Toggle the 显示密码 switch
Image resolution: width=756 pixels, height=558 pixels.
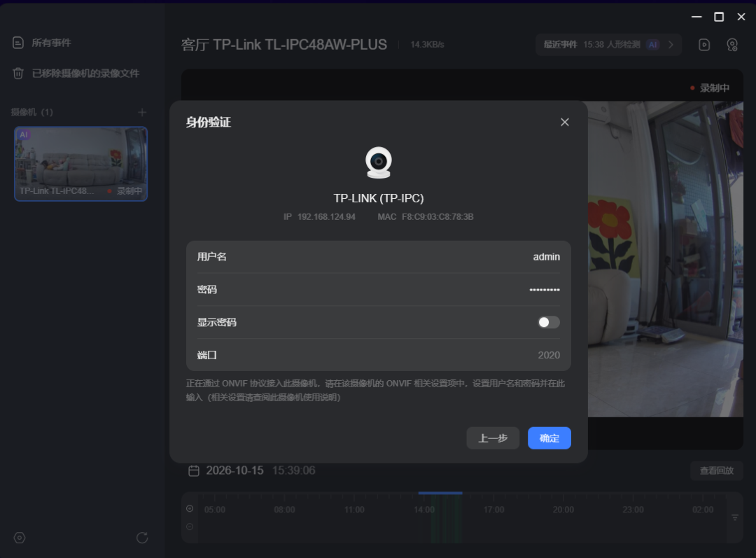click(x=549, y=322)
